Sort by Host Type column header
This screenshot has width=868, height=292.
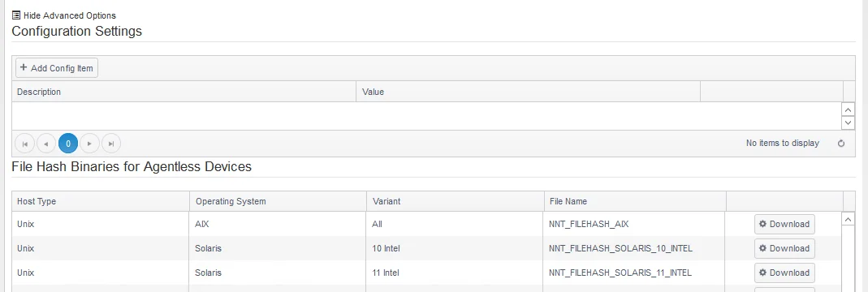37,201
